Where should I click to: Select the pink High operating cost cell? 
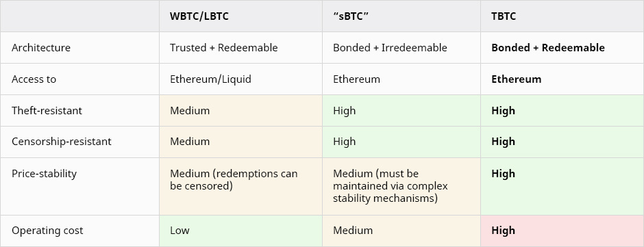[x=562, y=231]
